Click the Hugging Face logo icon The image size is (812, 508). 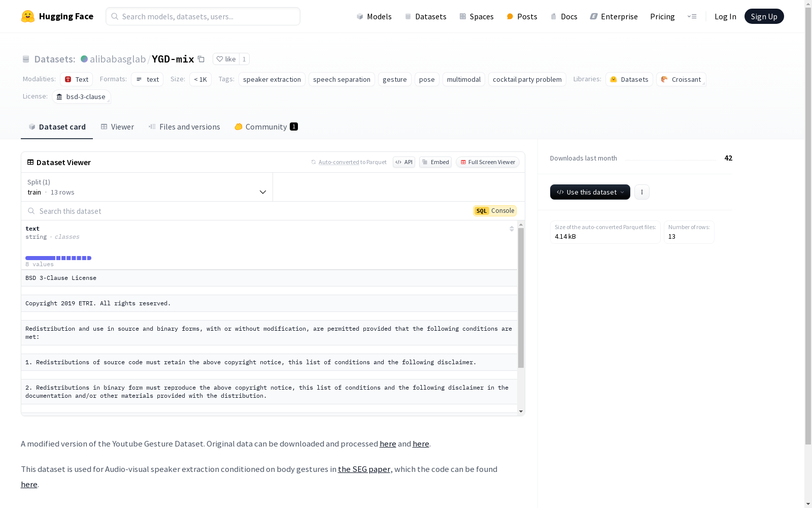pyautogui.click(x=28, y=16)
